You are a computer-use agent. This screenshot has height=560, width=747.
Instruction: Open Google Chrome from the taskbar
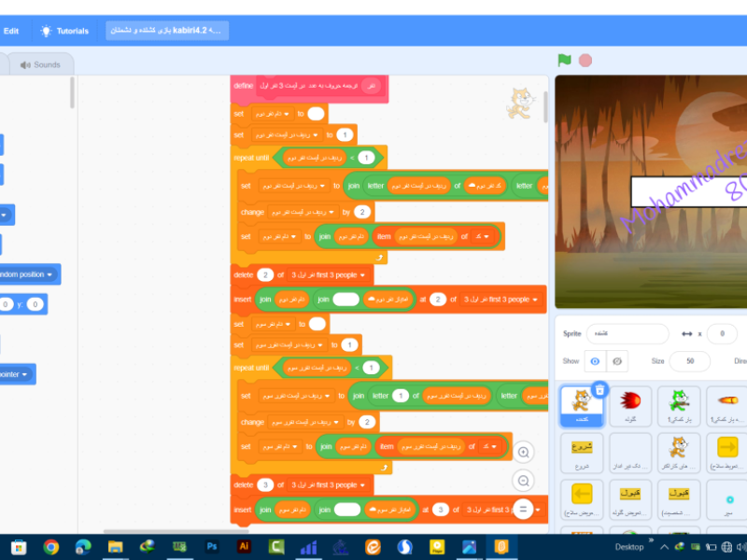coord(50,547)
